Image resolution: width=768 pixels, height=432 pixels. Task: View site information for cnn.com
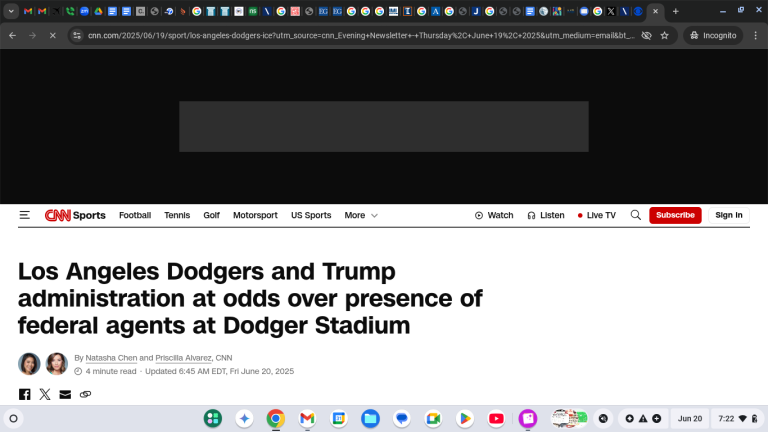[x=77, y=35]
